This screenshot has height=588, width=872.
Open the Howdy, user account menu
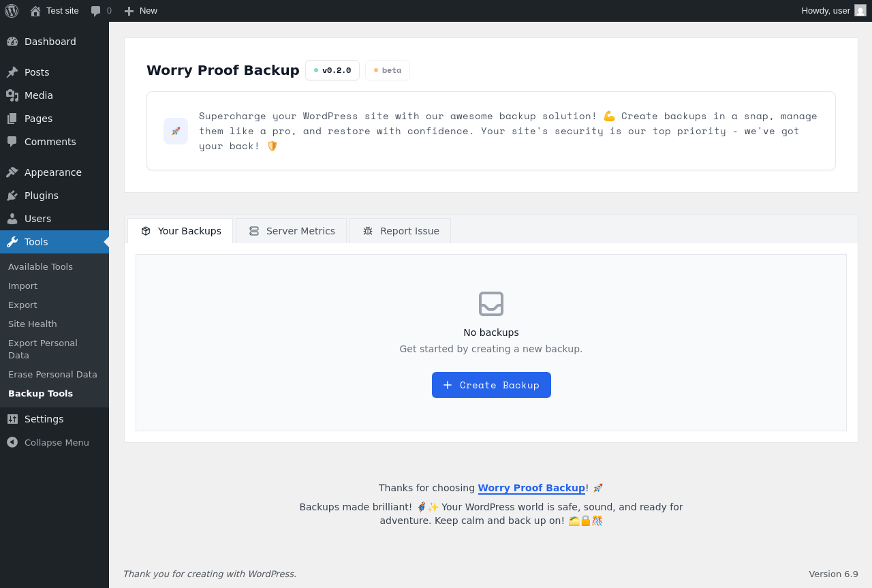[833, 11]
